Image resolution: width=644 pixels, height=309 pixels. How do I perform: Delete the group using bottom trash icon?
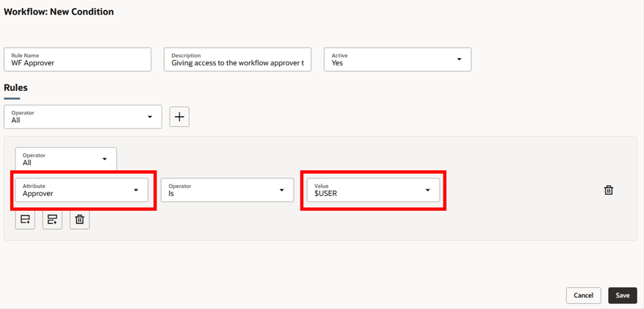click(x=80, y=219)
